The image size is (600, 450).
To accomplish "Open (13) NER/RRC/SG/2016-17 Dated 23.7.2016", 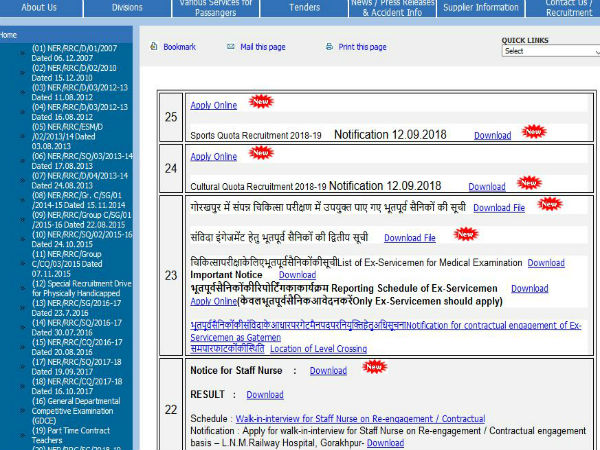I will (x=76, y=308).
